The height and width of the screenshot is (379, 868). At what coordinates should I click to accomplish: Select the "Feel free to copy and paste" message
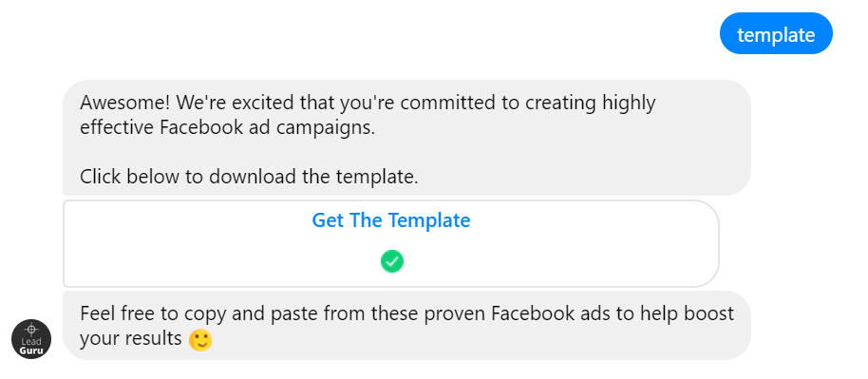(406, 326)
